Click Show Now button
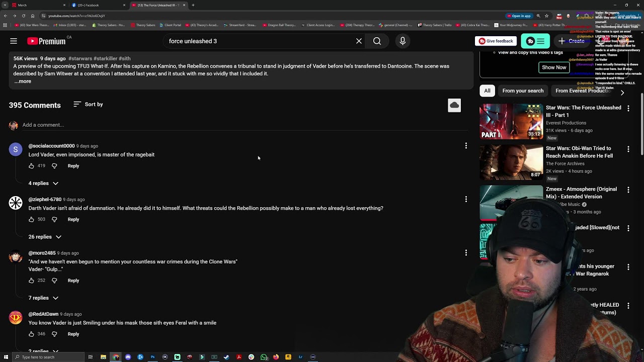 click(x=554, y=67)
